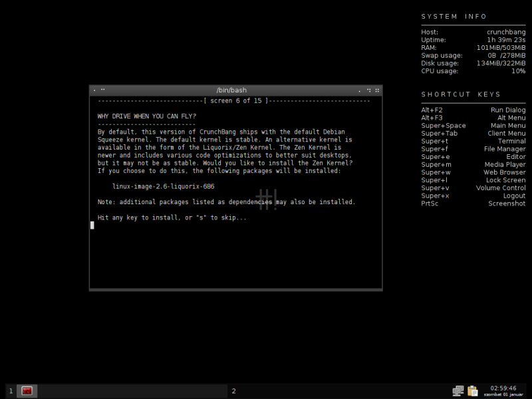Screen dimensions: 532x399
Task: Click the "Web Browser" shortcut description
Action: 505,172
